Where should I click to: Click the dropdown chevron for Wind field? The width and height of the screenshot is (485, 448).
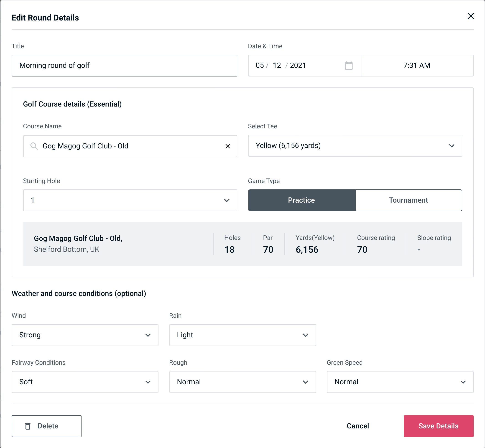(148, 335)
